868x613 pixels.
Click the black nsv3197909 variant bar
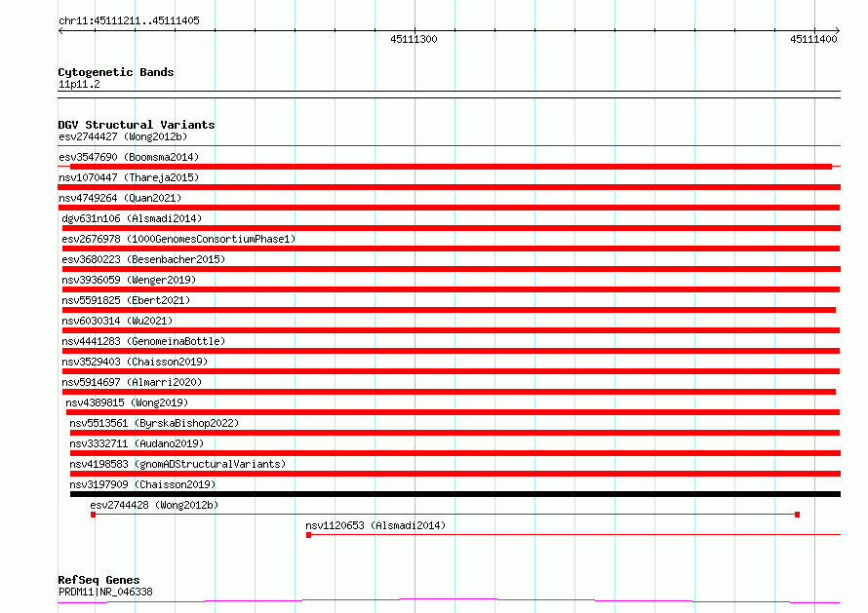coord(455,494)
